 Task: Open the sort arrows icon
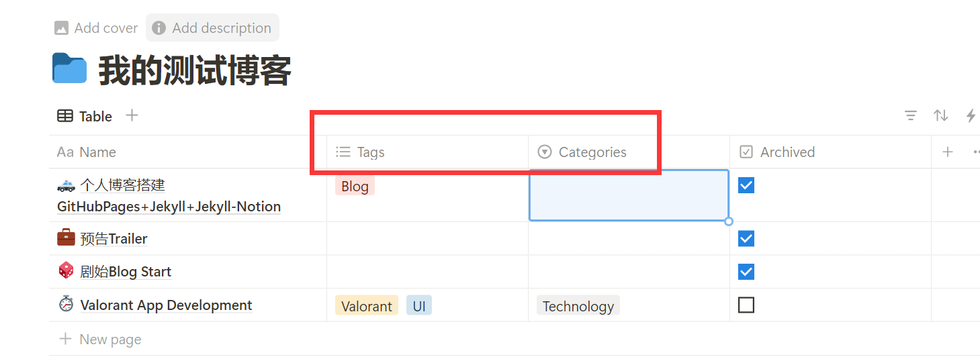pyautogui.click(x=941, y=115)
